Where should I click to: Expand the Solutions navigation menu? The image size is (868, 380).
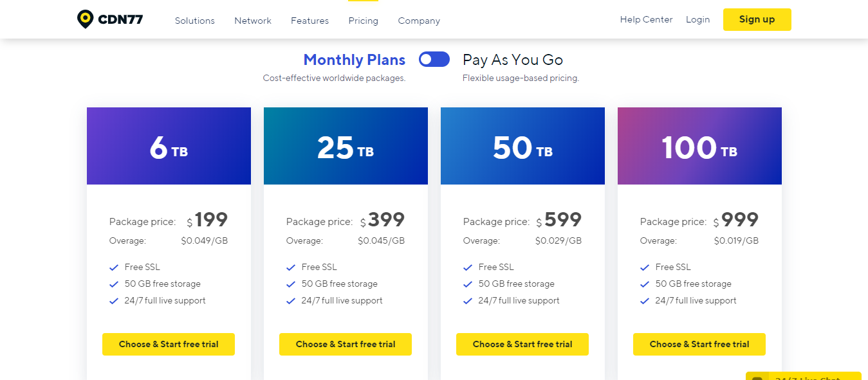(x=194, y=21)
